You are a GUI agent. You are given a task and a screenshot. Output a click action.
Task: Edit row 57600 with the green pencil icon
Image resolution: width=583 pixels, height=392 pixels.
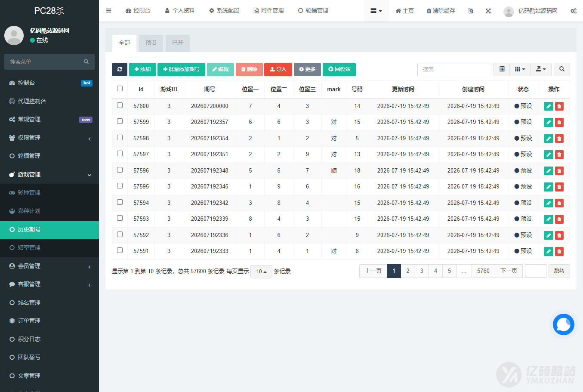549,106
